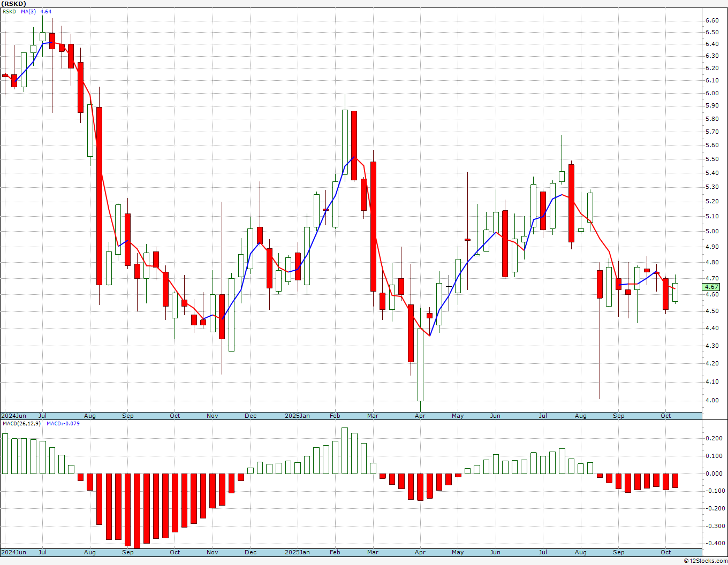Click the 5.50 price axis label

point(712,159)
